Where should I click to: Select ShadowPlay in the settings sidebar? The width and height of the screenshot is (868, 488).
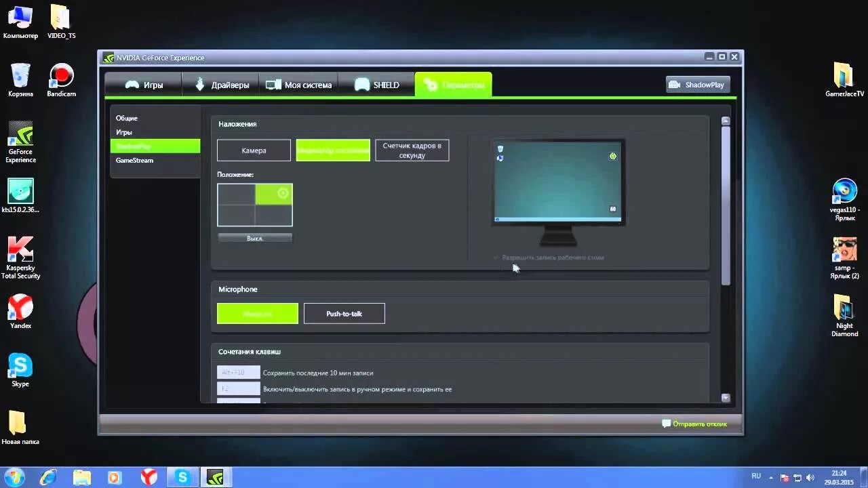point(155,146)
